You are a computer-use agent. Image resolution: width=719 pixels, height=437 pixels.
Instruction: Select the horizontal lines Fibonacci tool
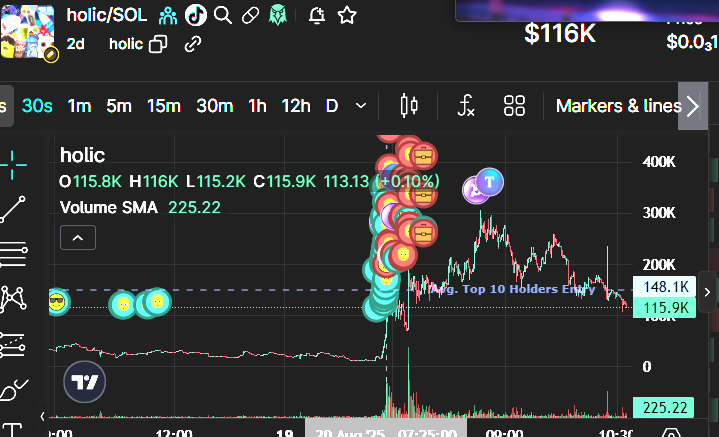pos(14,254)
